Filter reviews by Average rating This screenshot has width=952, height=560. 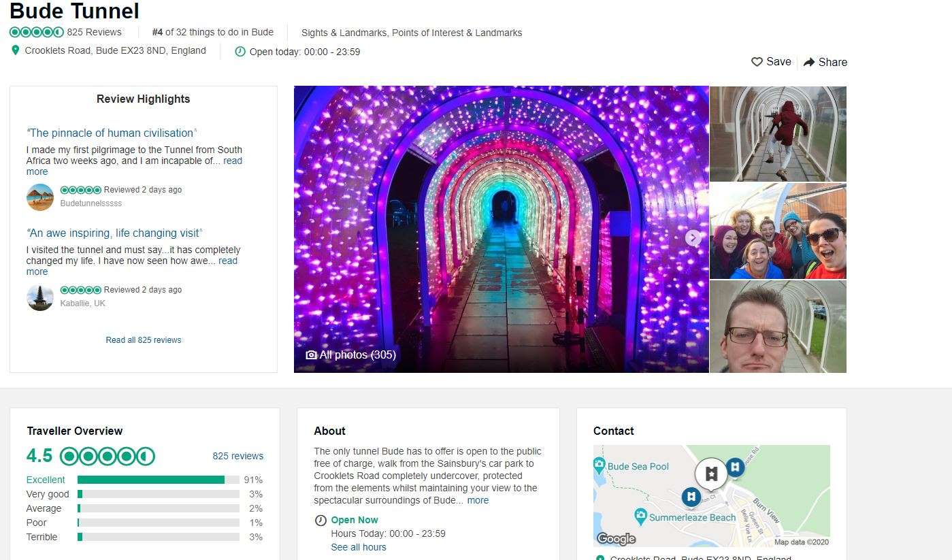point(44,508)
